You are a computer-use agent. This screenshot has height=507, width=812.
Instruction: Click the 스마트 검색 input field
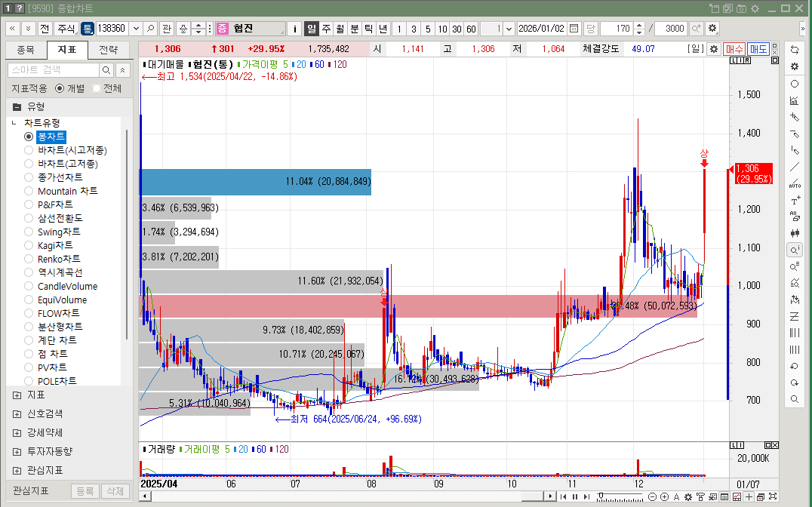pyautogui.click(x=54, y=70)
